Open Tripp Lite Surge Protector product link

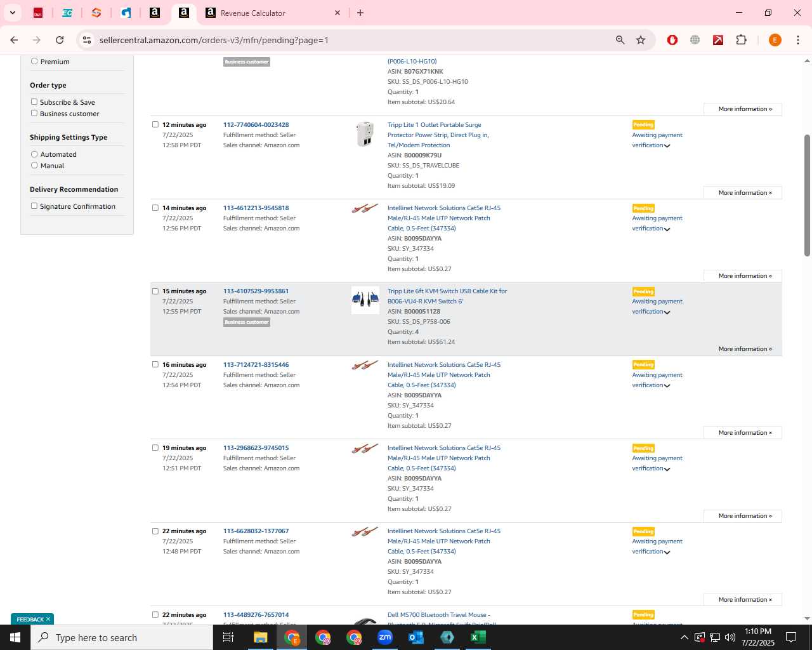click(438, 135)
